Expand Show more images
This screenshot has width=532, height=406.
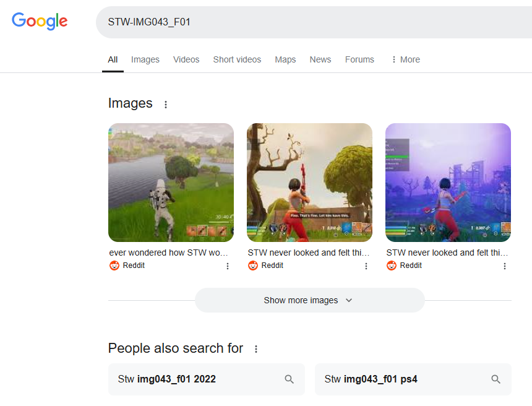(310, 300)
